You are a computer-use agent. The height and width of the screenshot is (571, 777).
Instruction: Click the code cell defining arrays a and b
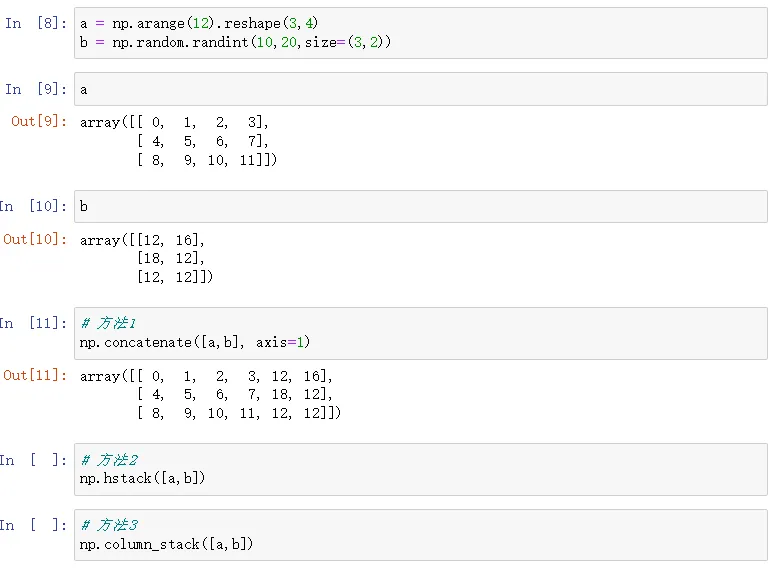point(420,32)
